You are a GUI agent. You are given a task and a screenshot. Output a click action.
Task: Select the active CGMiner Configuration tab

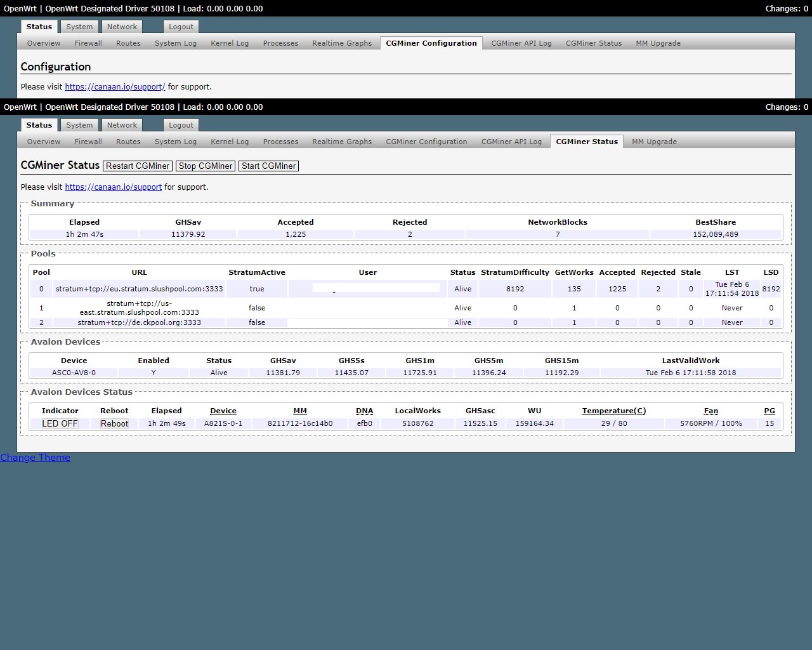click(431, 43)
